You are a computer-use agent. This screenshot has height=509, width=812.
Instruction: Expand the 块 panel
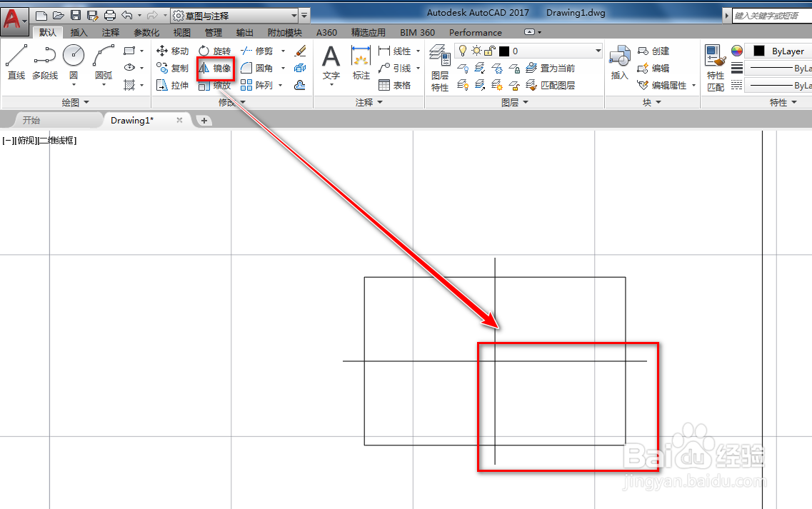652,102
